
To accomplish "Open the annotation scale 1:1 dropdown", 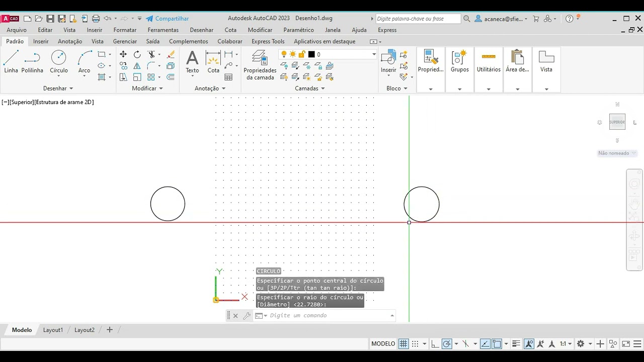I will [566, 344].
